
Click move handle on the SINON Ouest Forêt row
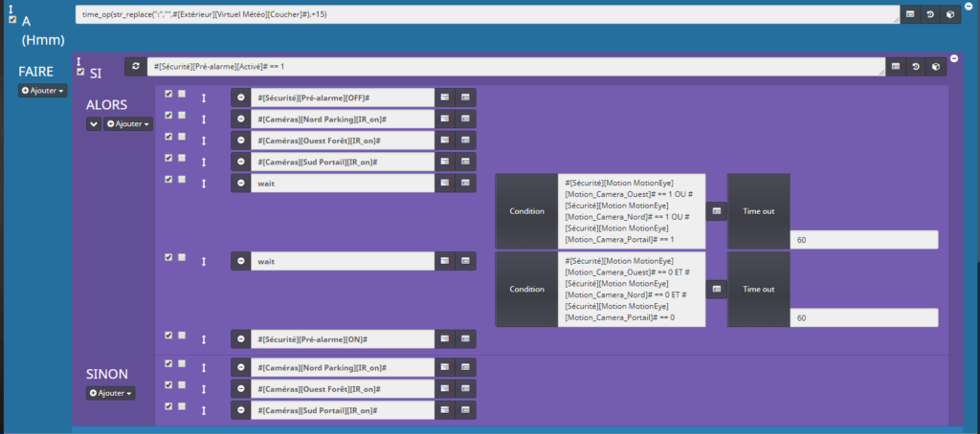pyautogui.click(x=203, y=389)
